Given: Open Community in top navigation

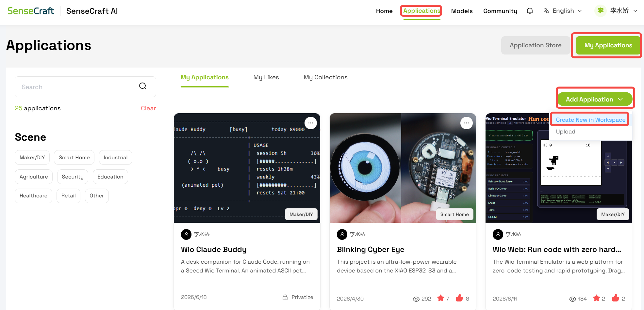Looking at the screenshot, I should click(500, 11).
